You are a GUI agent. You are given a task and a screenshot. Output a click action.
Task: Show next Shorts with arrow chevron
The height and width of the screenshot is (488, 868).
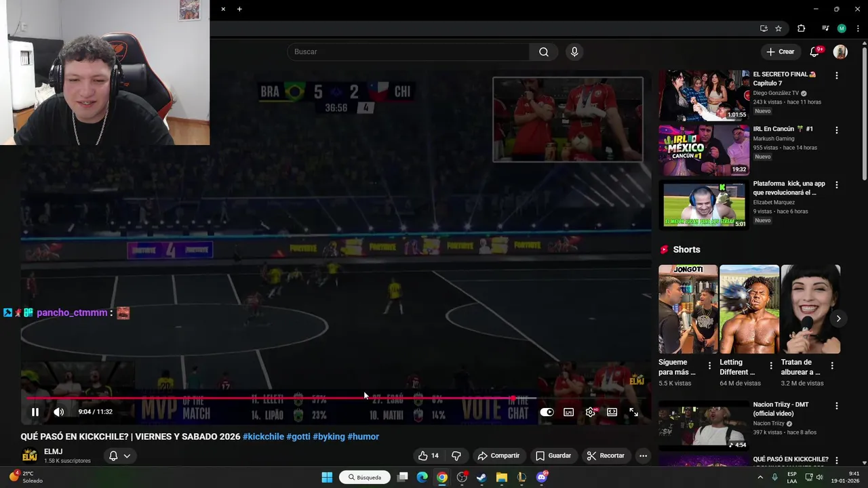point(838,319)
